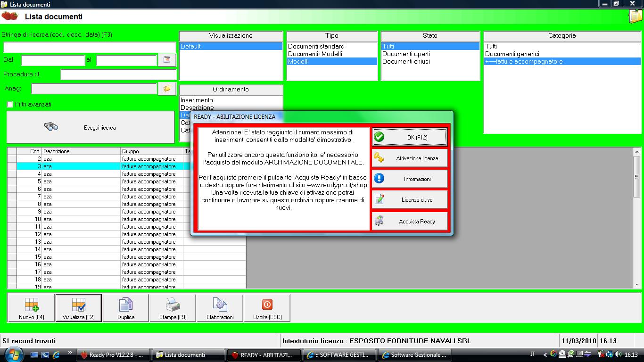The width and height of the screenshot is (644, 362).
Task: Browse Anag with the folder icon
Action: coord(167,88)
